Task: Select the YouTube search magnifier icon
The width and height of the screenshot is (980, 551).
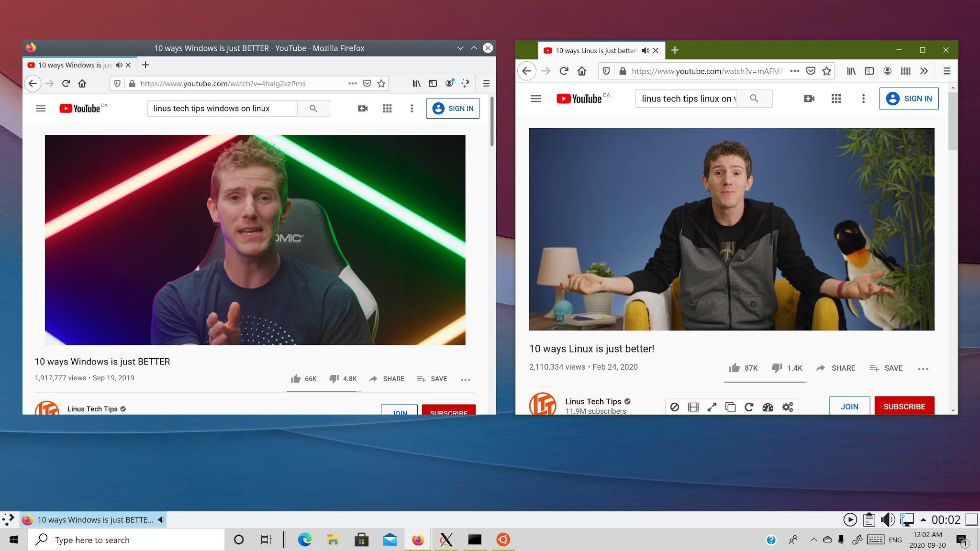Action: click(x=755, y=99)
